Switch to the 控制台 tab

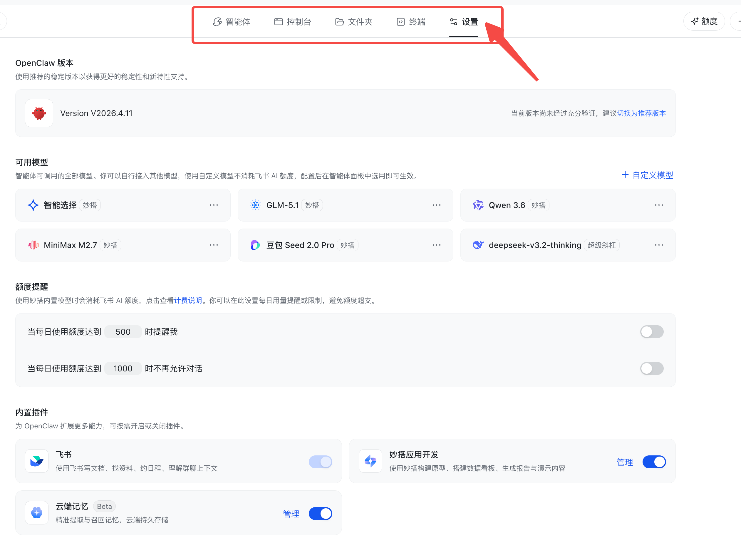(293, 22)
